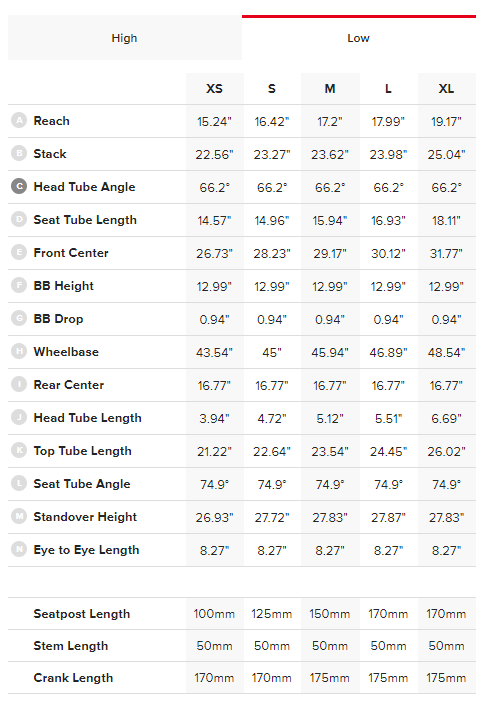Click the Seatpost Length row label
The image size is (484, 704).
(82, 614)
